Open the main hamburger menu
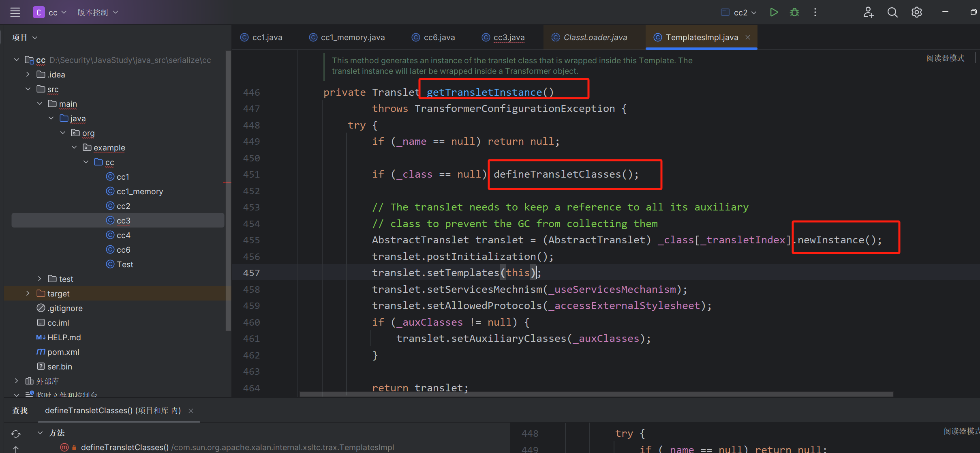This screenshot has width=980, height=453. [x=15, y=12]
